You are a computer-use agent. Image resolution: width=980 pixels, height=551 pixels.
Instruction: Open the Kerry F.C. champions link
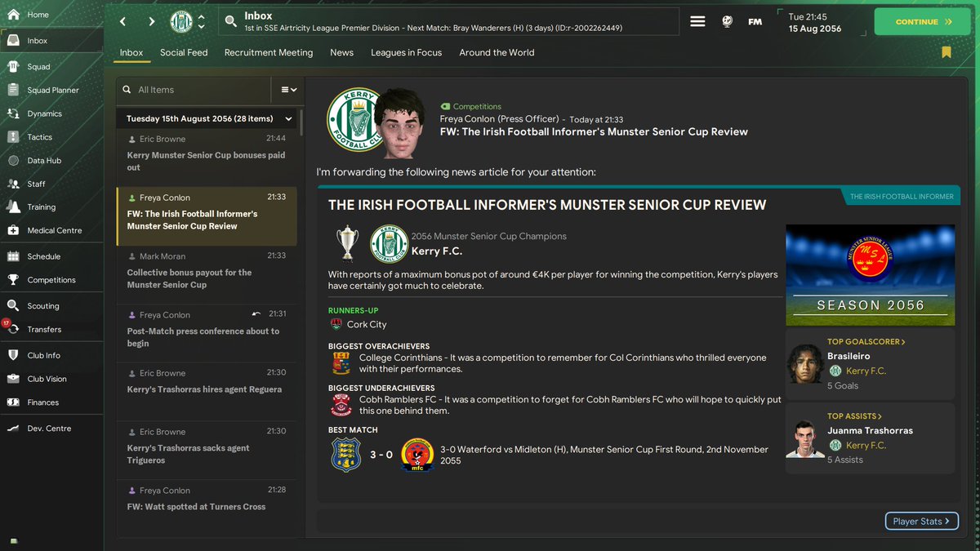tap(437, 251)
